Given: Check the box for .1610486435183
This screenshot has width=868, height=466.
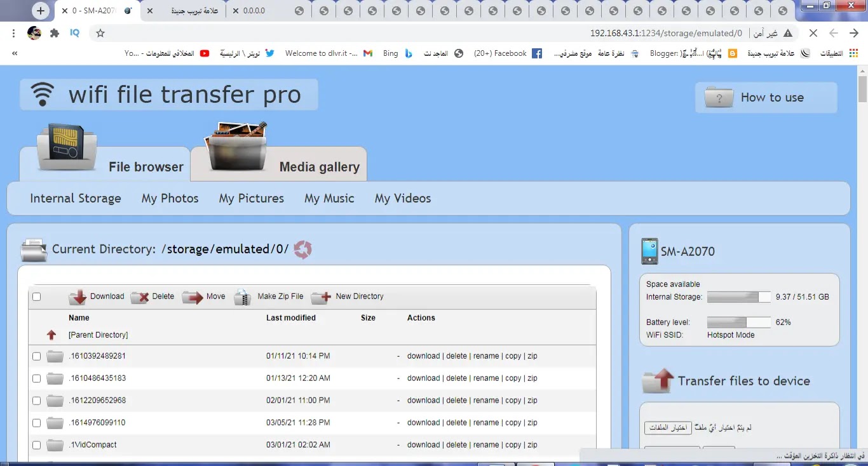Looking at the screenshot, I should [36, 378].
